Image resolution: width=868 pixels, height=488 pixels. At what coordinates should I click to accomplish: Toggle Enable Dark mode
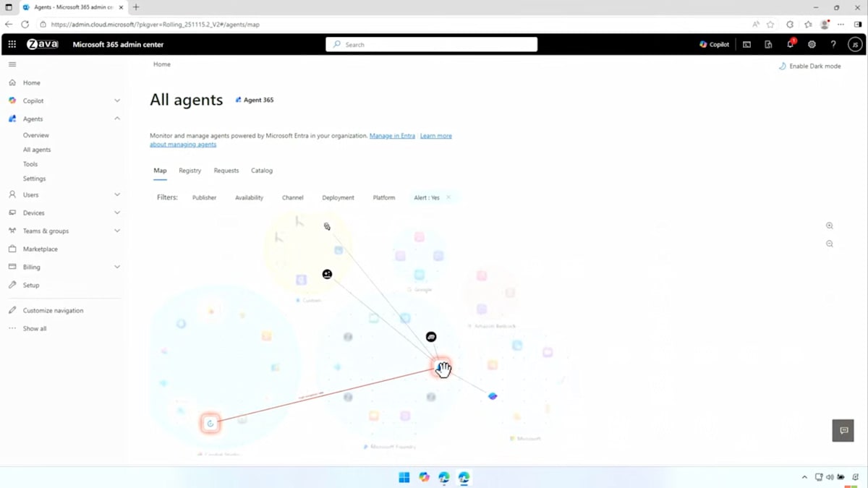[809, 66]
